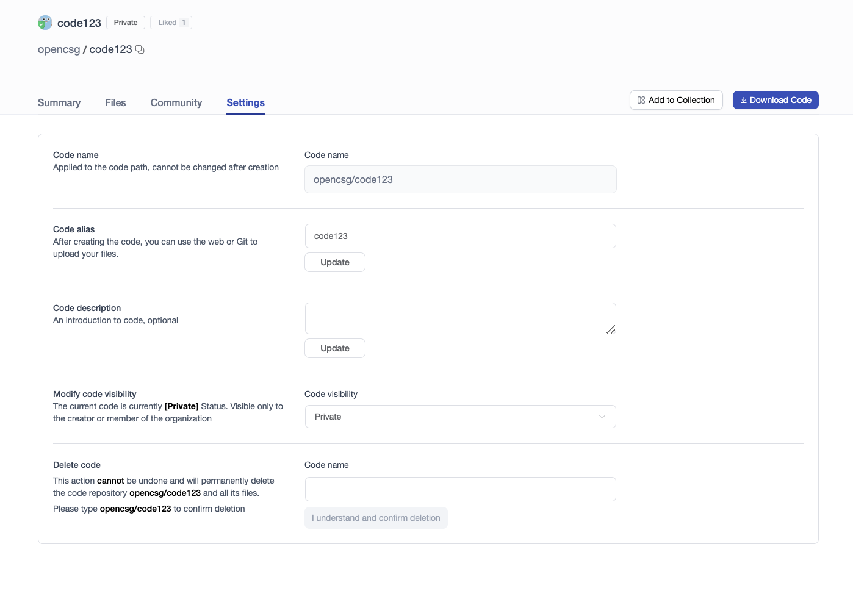
Task: Select the Settings tab
Action: click(245, 102)
